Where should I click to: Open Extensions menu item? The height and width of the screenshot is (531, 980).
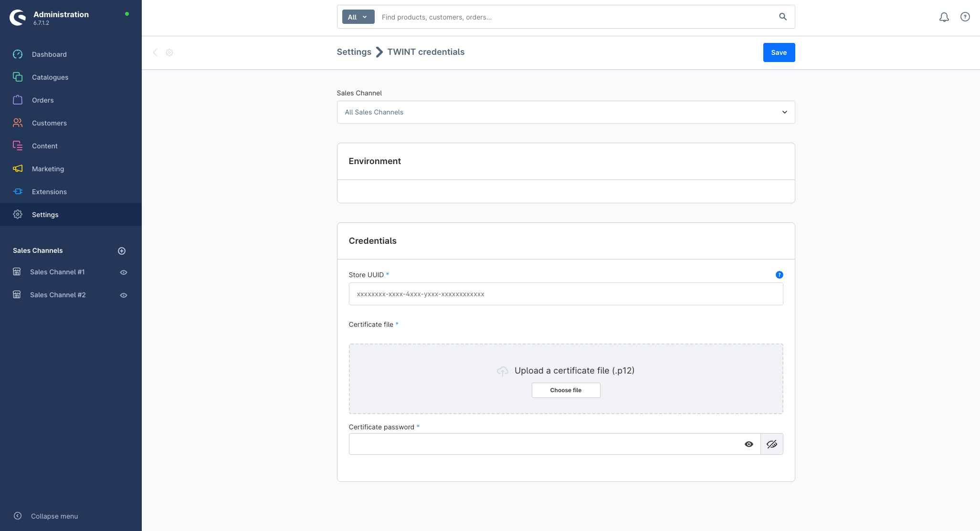tap(49, 192)
